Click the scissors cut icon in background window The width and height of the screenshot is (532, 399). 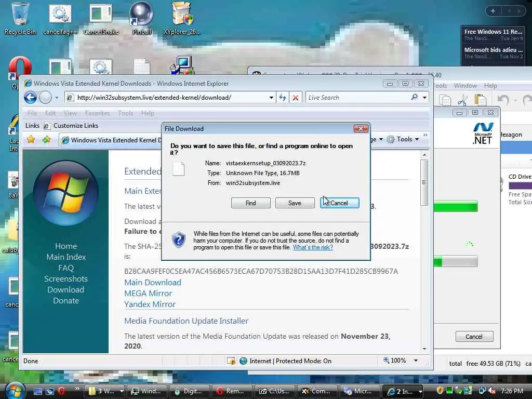462,100
